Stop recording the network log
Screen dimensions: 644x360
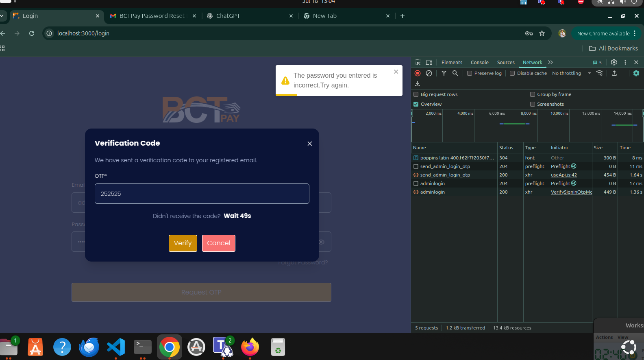418,73
